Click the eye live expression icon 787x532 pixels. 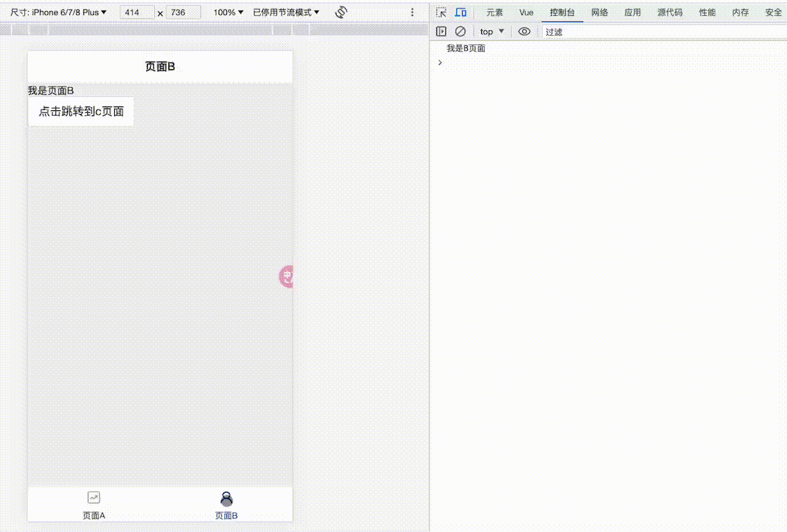[524, 31]
